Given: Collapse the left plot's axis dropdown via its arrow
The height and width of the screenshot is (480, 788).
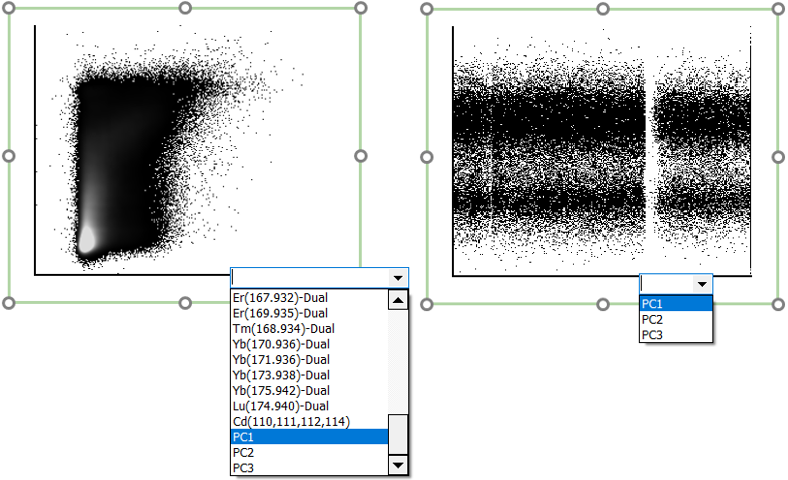Looking at the screenshot, I should coord(398,279).
